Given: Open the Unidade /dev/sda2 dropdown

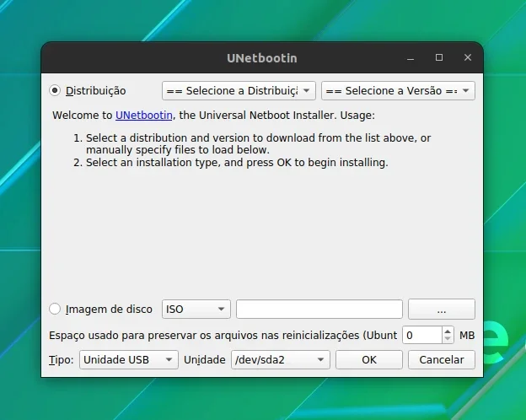Looking at the screenshot, I should click(281, 360).
